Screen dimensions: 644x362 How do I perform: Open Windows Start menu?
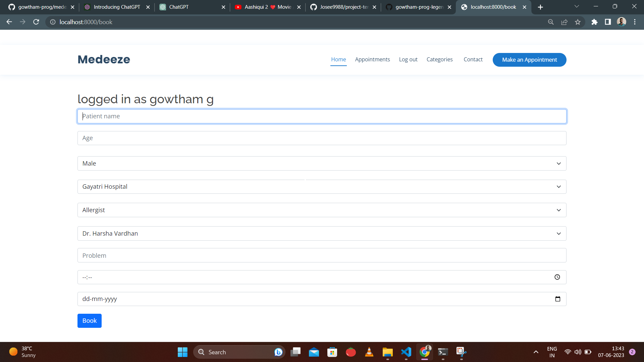click(182, 352)
